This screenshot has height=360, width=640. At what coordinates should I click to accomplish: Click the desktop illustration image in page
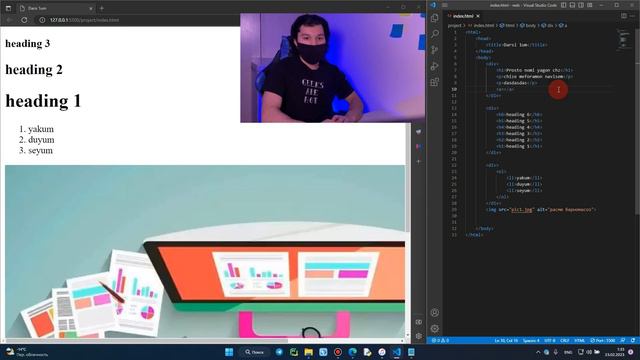point(205,251)
